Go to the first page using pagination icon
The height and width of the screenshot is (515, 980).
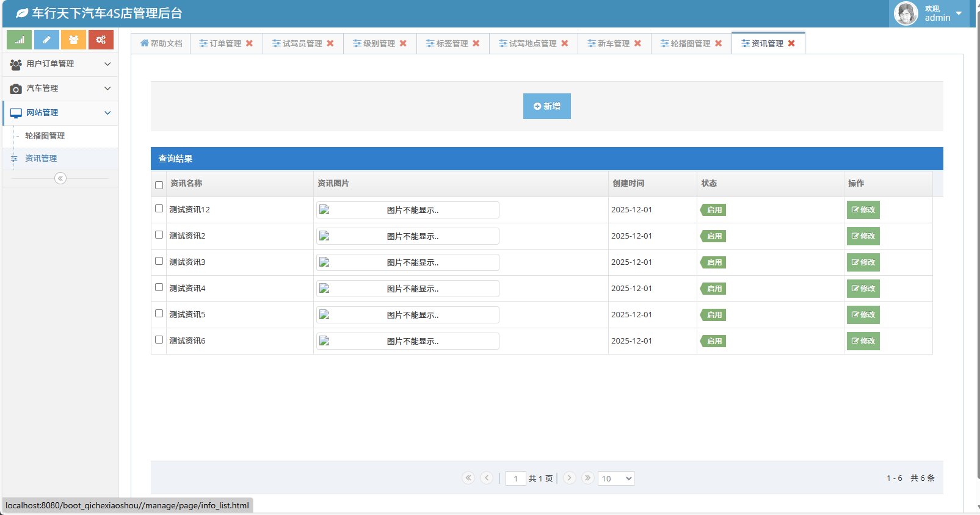[x=468, y=478]
